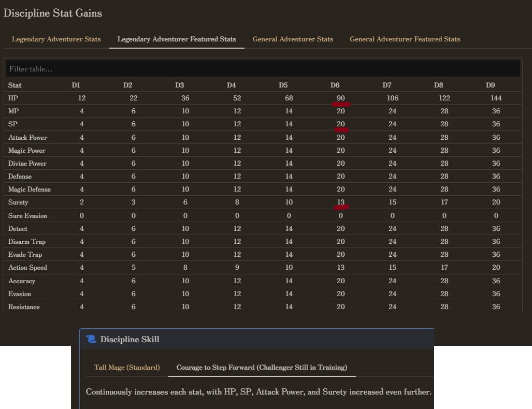Select the Legendary Adventurer Featured Stats tab

177,39
